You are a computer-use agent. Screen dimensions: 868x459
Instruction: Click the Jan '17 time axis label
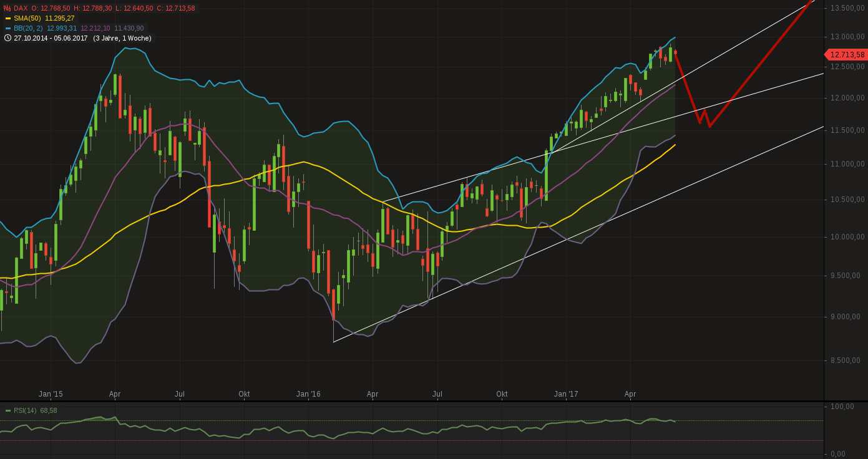click(566, 394)
